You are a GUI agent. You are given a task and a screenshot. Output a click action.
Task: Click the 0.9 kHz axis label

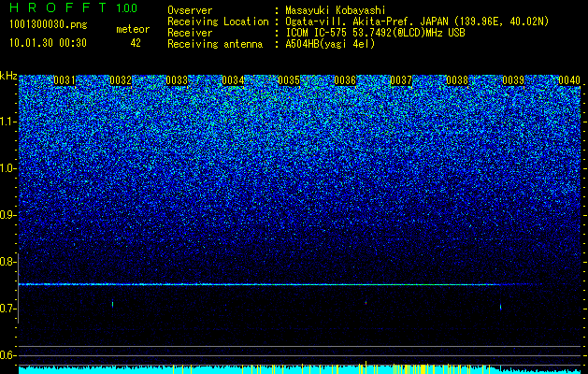[8, 215]
